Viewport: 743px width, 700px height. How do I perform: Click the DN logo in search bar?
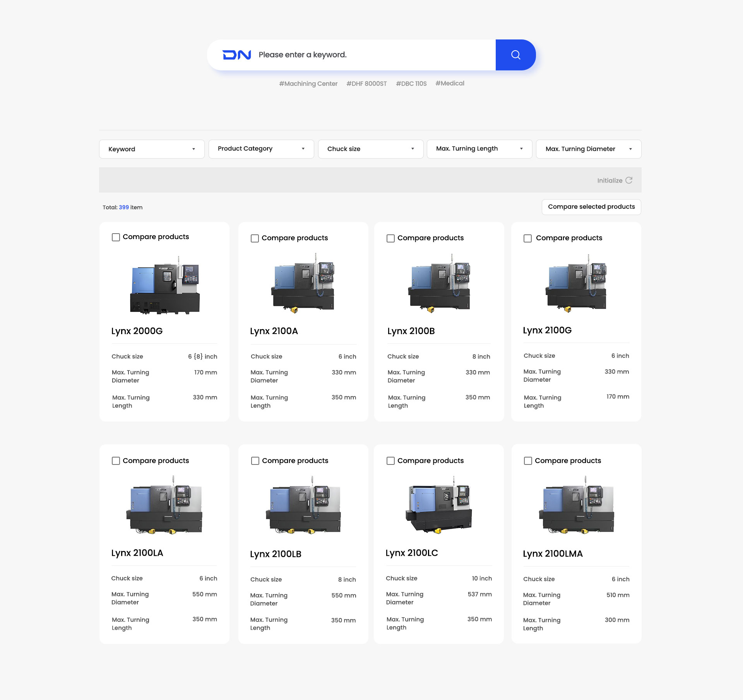[x=237, y=55]
